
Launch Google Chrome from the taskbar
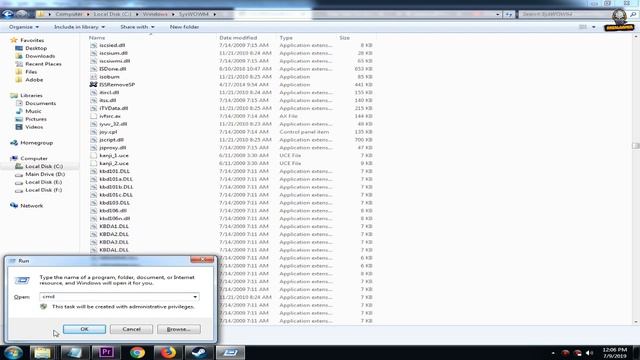pos(138,352)
